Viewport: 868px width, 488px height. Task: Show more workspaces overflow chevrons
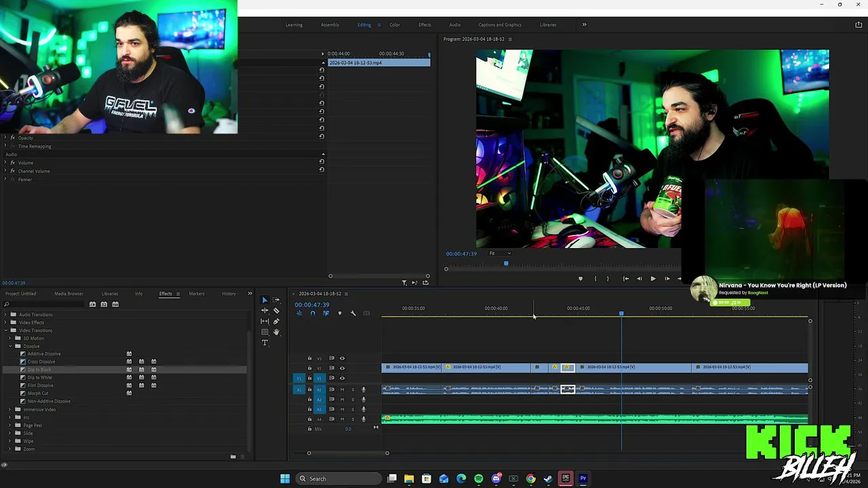coord(584,24)
